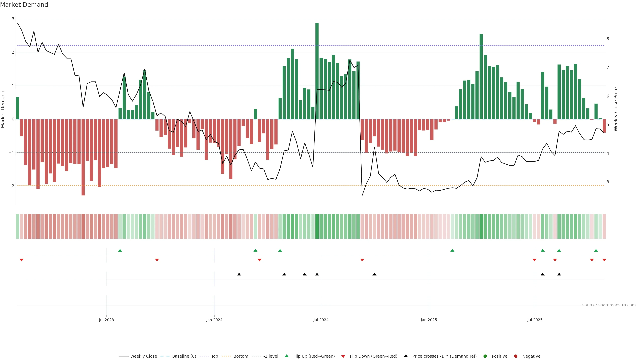This screenshot has height=362, width=644.
Task: Click the sharemaestro.com source text
Action: (x=609, y=305)
